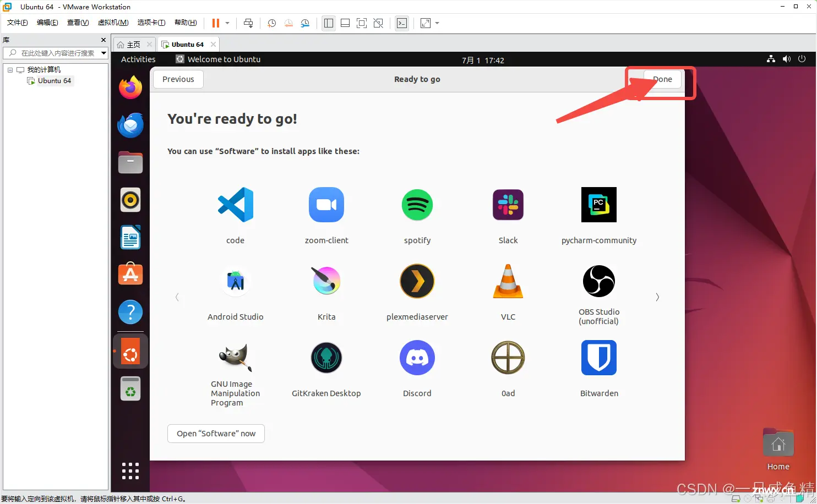Click VMware send Ctrl+Alt+Del icon
This screenshot has width=817, height=504.
(x=248, y=23)
